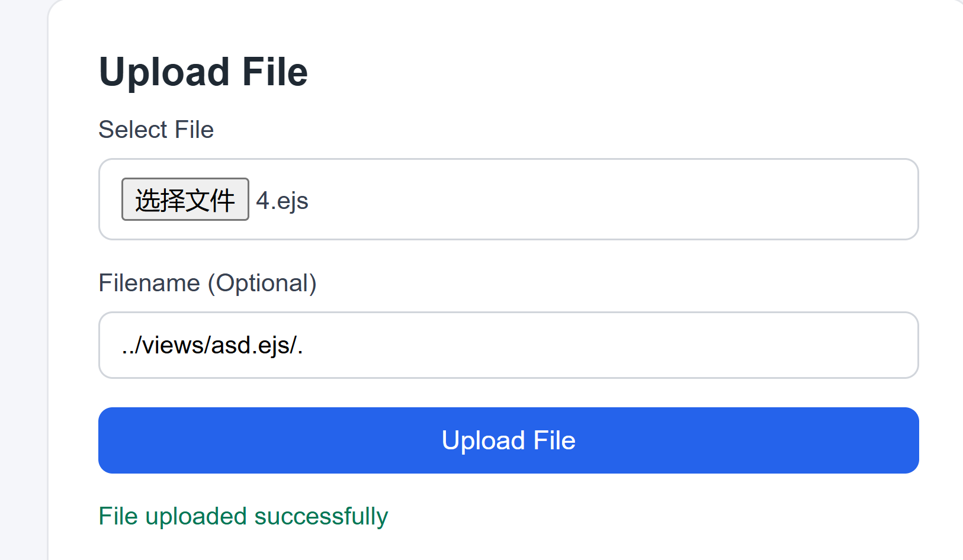
Task: Click the word Upload in the heading
Action: [x=164, y=72]
